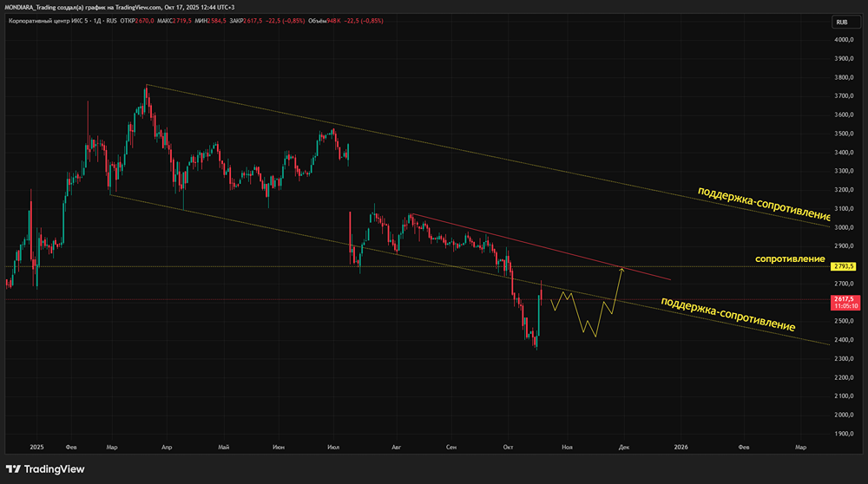
Task: Click the 2025 year label on time axis
Action: (37, 447)
